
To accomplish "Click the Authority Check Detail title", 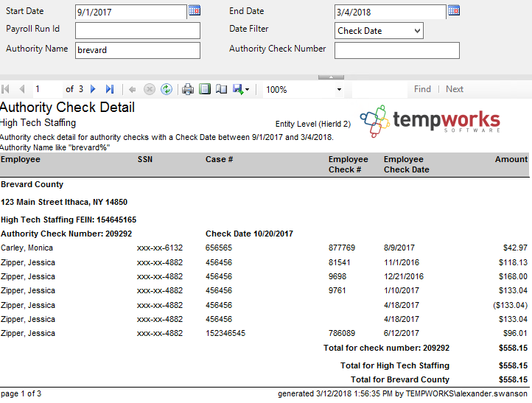I will pos(68,108).
